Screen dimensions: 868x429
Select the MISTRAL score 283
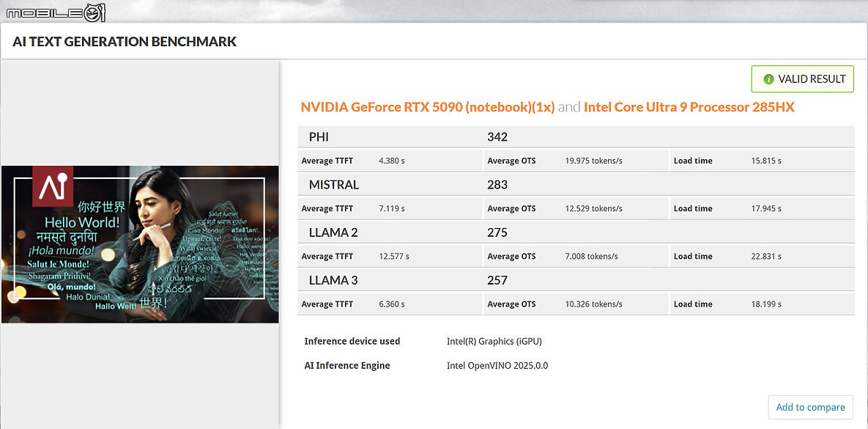(497, 185)
